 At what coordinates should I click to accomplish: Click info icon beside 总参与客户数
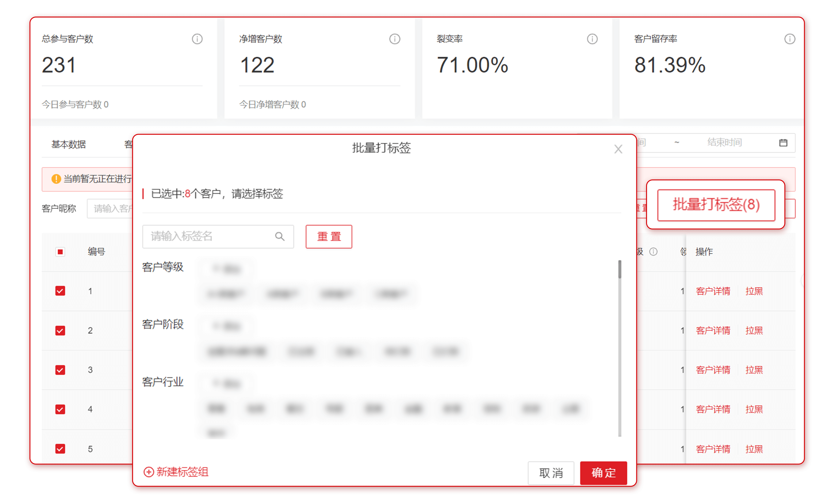(197, 39)
